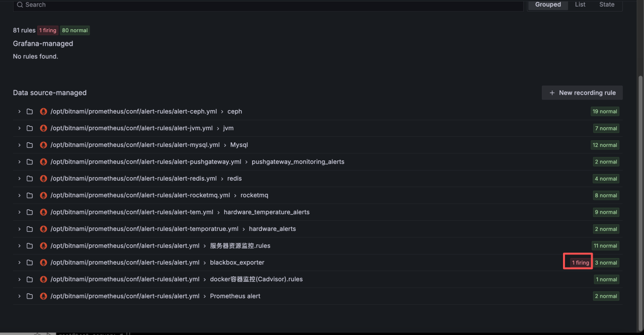Click the Prometheus icon in redis row
644x335 pixels.
click(43, 179)
